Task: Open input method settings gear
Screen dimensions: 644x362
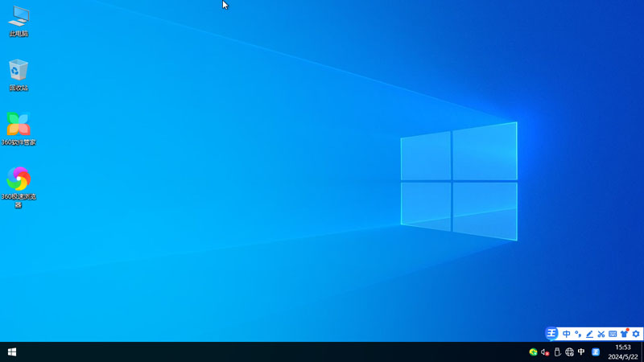Action: click(x=636, y=334)
